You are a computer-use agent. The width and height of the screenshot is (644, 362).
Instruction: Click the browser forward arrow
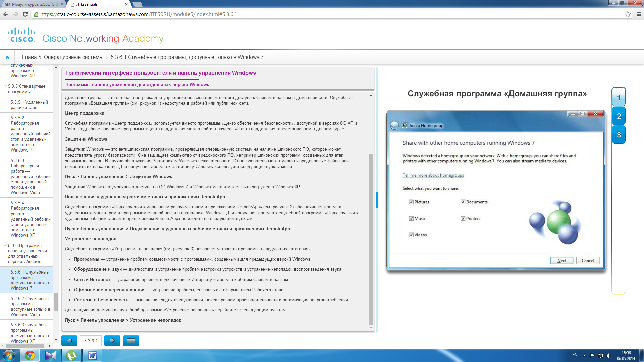15,14
